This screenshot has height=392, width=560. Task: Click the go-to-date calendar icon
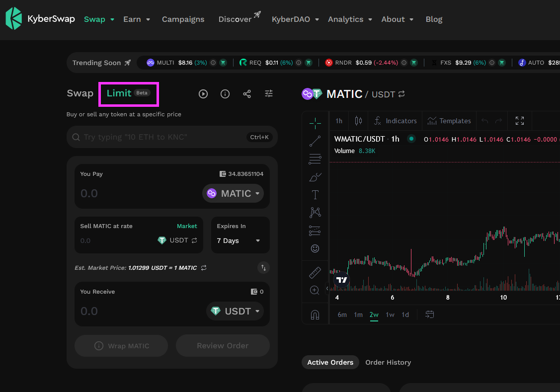pyautogui.click(x=430, y=314)
